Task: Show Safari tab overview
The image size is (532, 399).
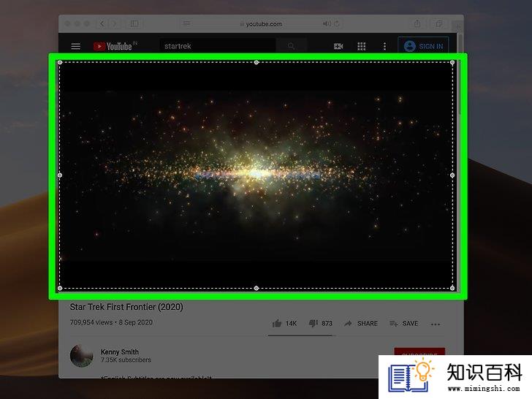Action: [x=439, y=23]
